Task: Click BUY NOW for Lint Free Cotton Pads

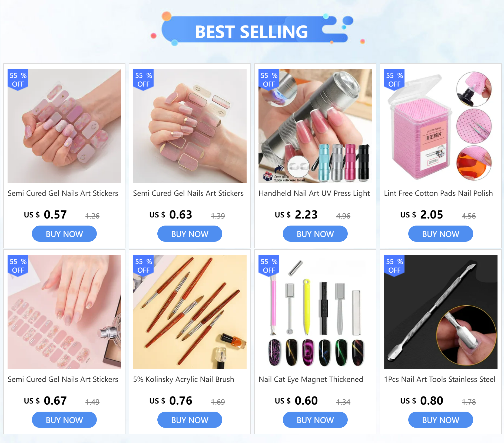Action: [x=441, y=234]
